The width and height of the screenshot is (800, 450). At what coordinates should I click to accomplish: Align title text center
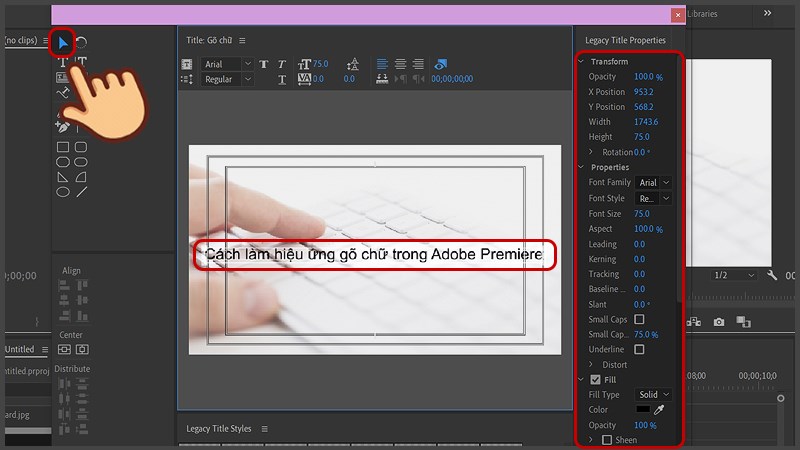(x=401, y=64)
